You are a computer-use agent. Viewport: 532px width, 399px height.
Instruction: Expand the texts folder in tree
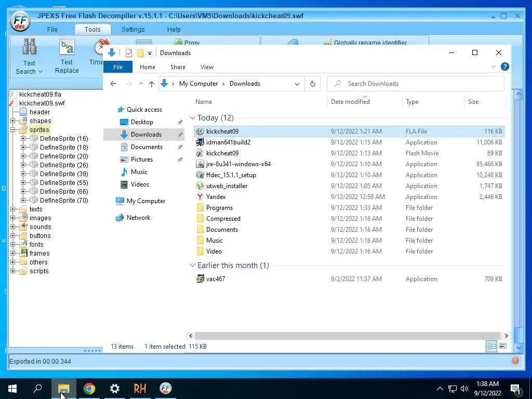click(x=13, y=209)
